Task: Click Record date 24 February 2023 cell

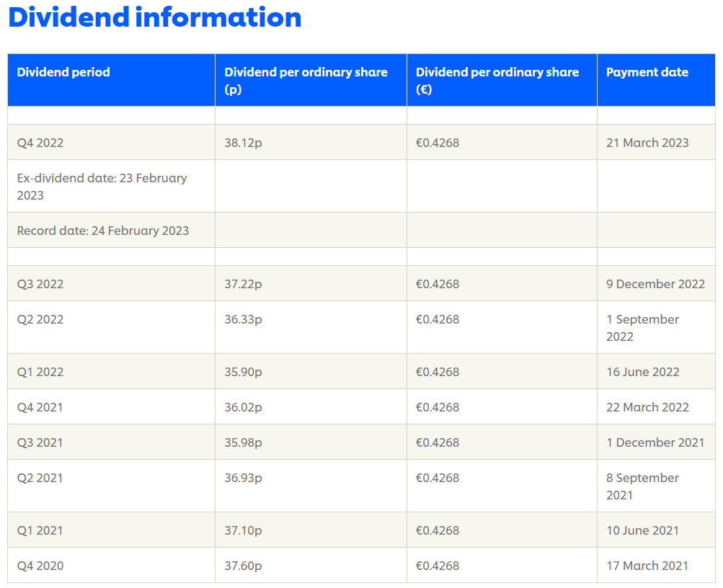Action: point(103,231)
